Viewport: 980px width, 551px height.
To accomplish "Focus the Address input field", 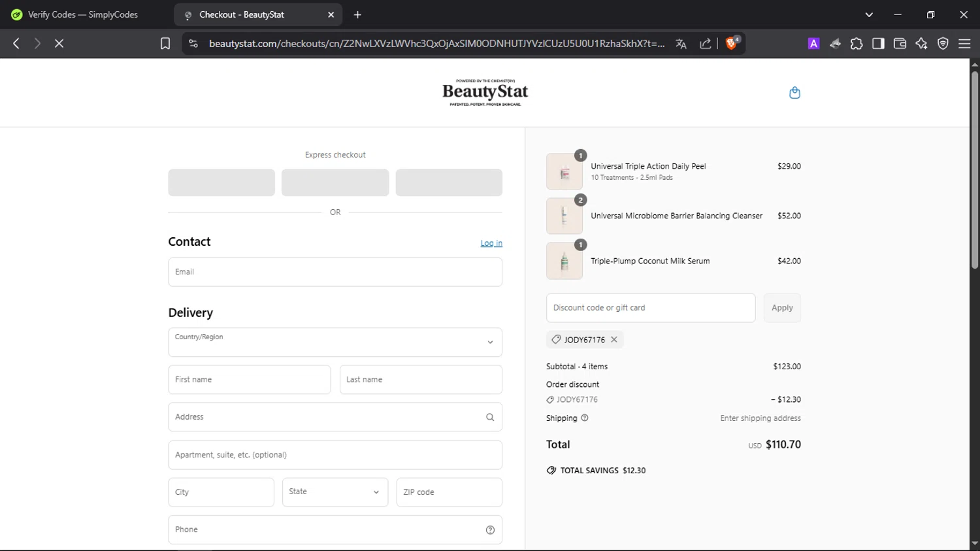I will coord(335,417).
